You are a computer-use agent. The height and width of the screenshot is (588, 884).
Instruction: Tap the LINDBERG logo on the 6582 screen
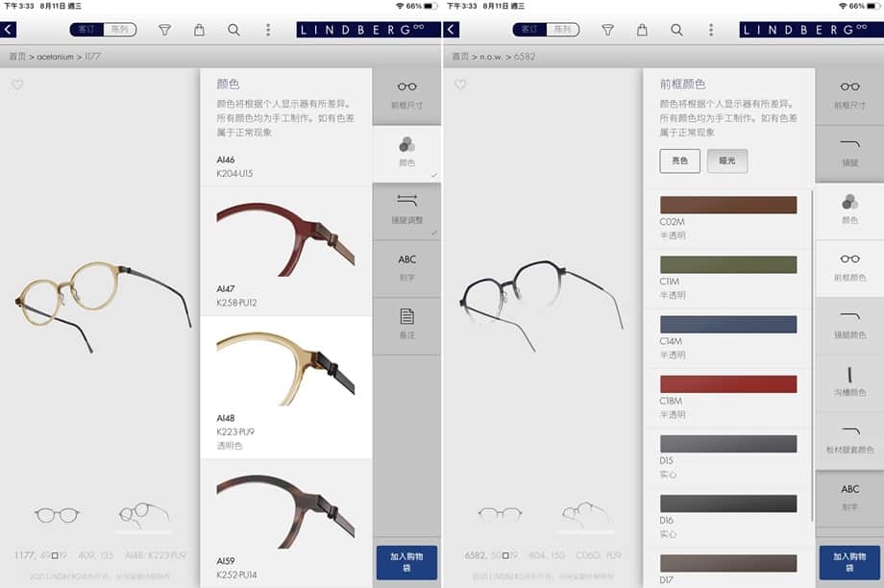pos(811,30)
